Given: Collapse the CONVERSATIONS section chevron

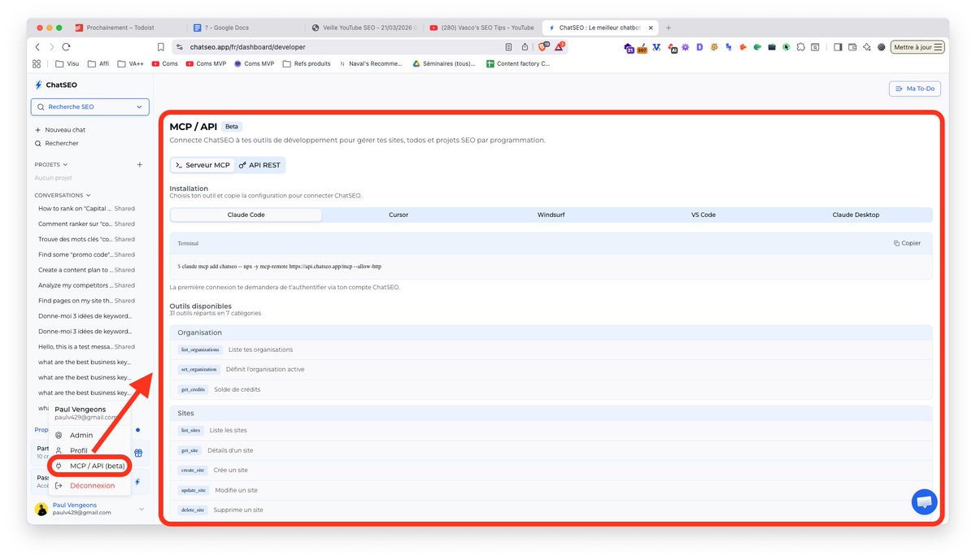Looking at the screenshot, I should tap(89, 195).
